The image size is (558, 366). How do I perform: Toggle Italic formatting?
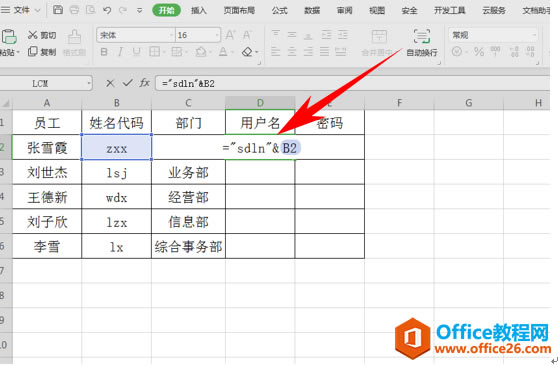pyautogui.click(x=120, y=52)
